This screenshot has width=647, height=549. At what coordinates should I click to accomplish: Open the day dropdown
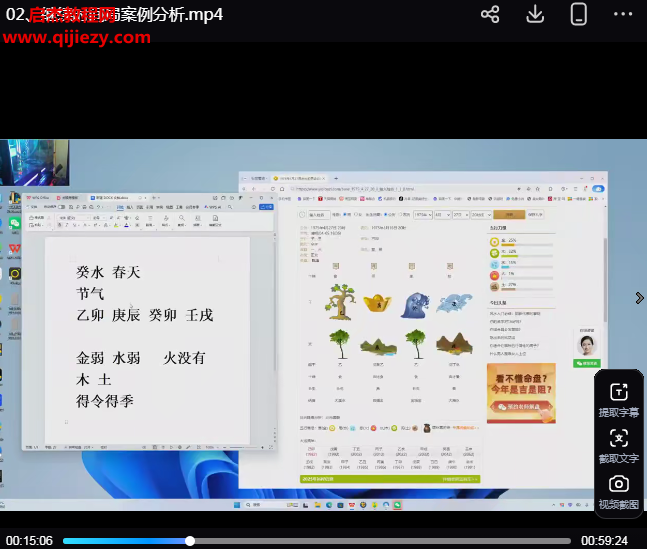click(460, 215)
